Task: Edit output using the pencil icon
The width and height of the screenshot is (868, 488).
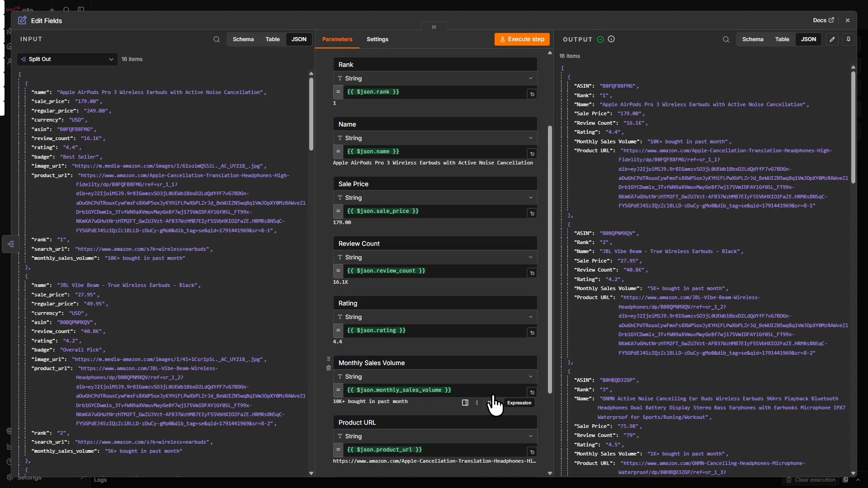Action: coord(832,39)
